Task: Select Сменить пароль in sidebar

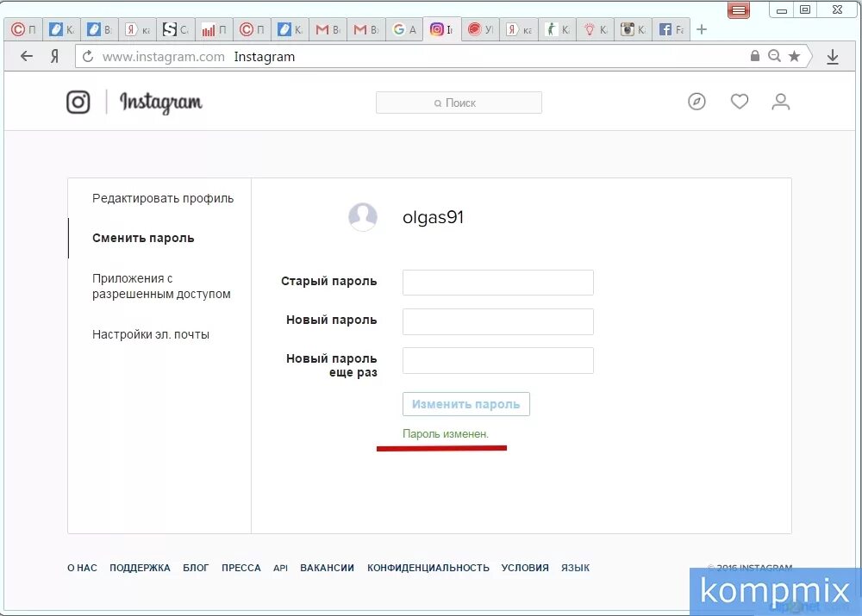Action: (143, 238)
